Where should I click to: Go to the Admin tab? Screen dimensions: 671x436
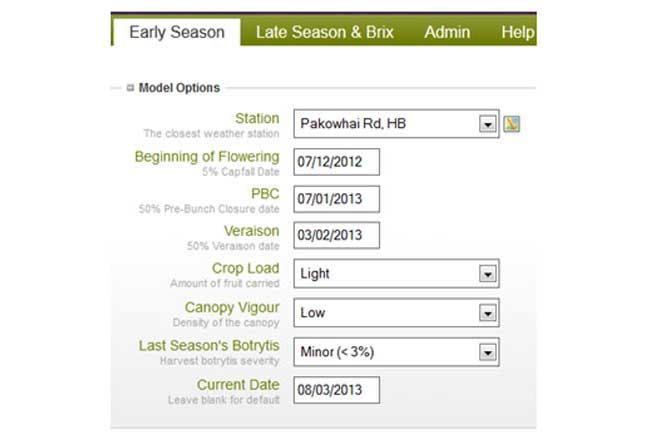tap(447, 32)
